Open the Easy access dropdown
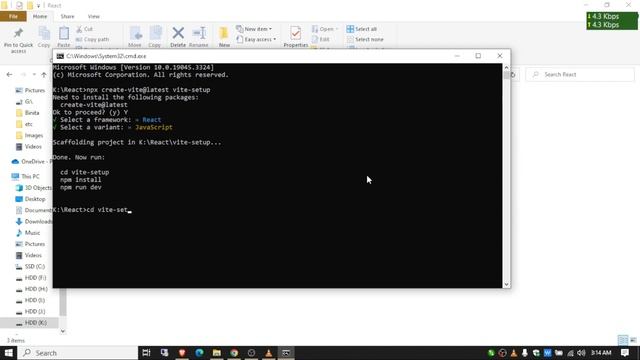Screen dimensions: 640x360 pyautogui.click(x=256, y=39)
